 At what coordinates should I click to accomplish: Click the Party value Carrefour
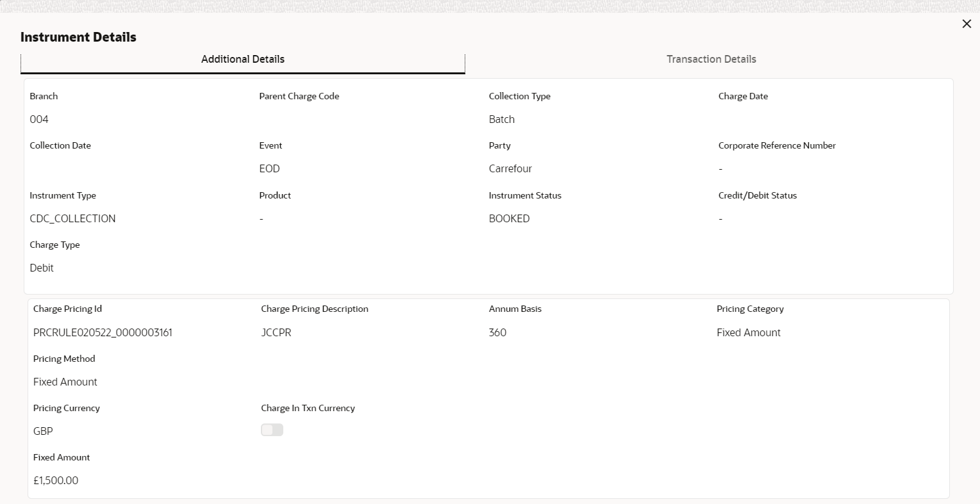point(510,168)
